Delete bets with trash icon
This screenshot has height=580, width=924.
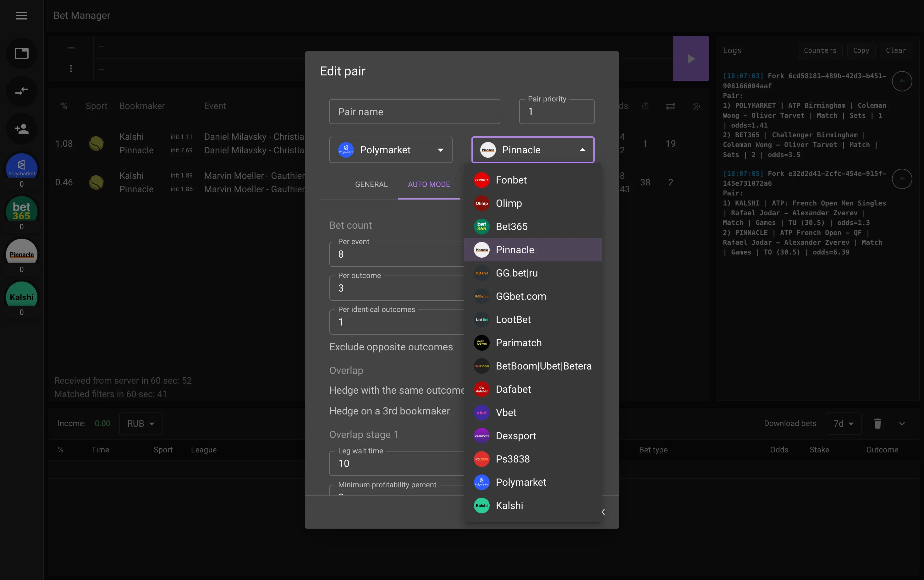tap(877, 424)
